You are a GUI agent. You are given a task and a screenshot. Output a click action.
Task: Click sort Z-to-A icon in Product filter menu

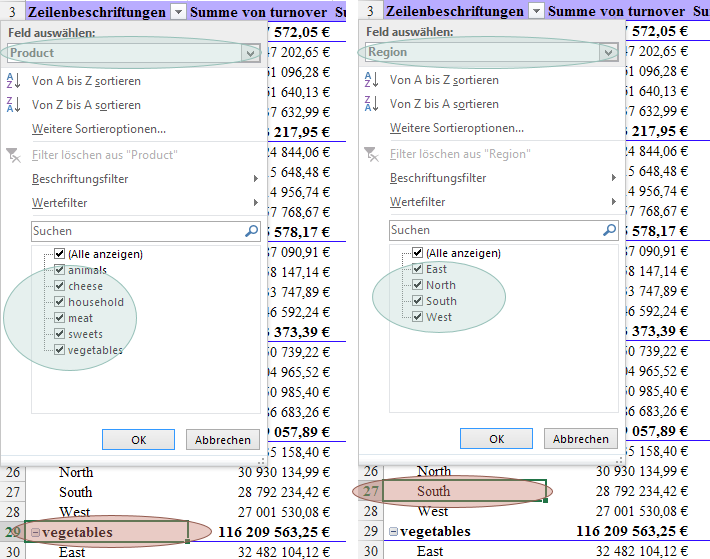pyautogui.click(x=13, y=105)
